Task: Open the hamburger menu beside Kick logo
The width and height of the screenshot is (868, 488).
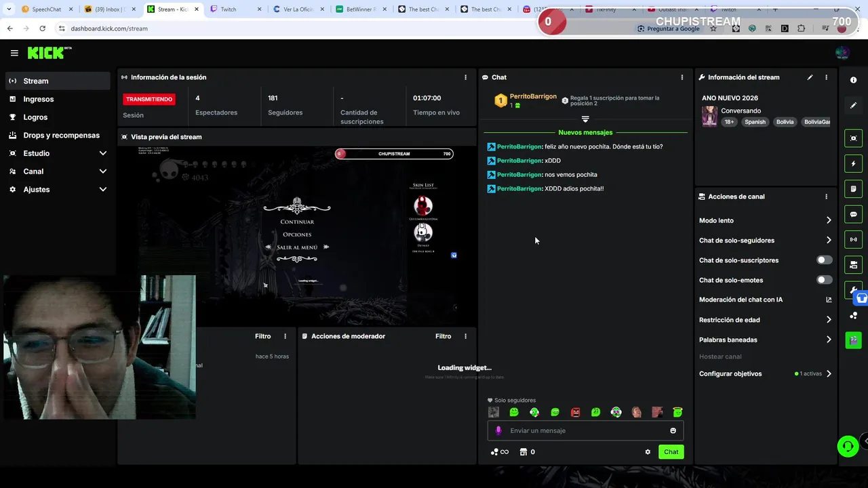Action: point(14,53)
